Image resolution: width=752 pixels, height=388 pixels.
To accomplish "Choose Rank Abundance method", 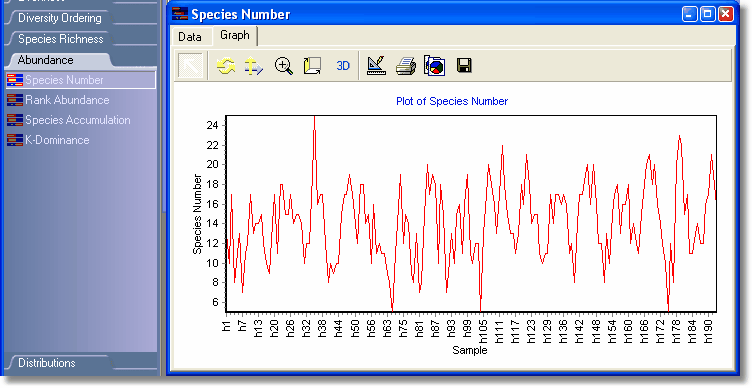I will [x=67, y=100].
